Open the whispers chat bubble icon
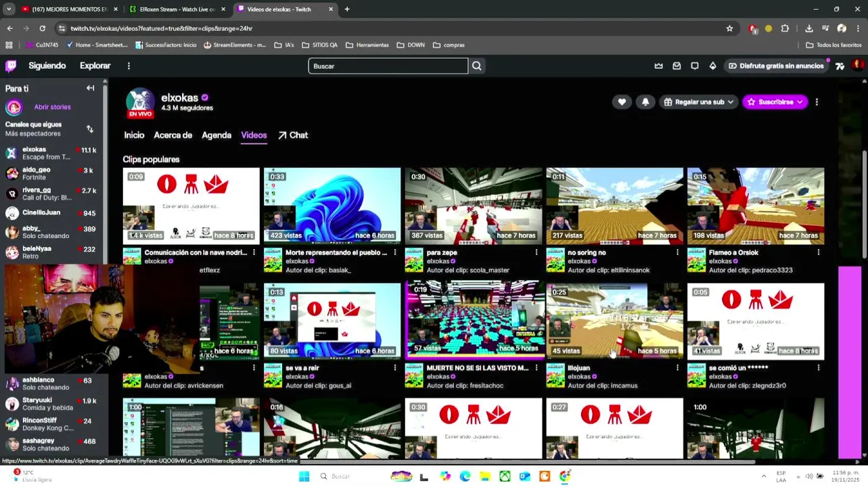Screen dimensions: 868x487 pyautogui.click(x=695, y=66)
